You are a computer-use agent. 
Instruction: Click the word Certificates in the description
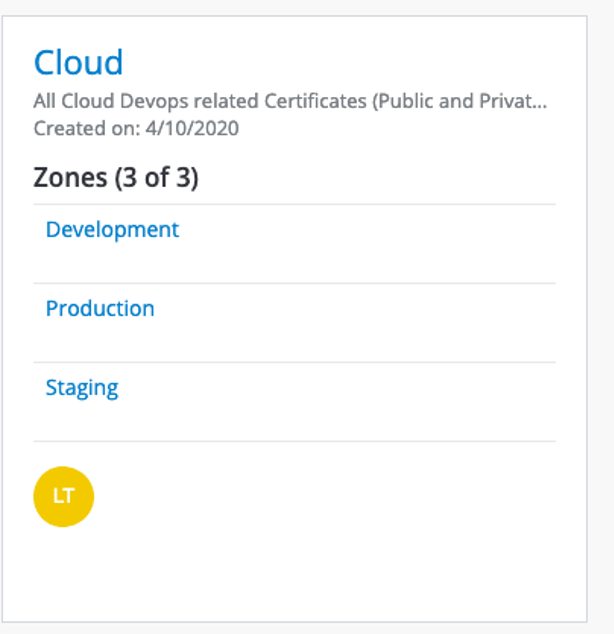pos(315,101)
